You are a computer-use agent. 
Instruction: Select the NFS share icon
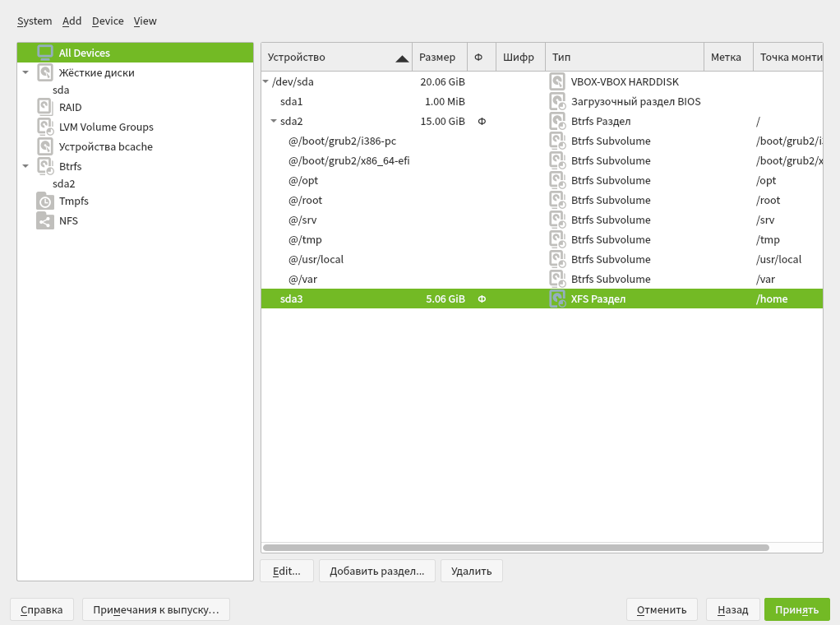point(45,221)
